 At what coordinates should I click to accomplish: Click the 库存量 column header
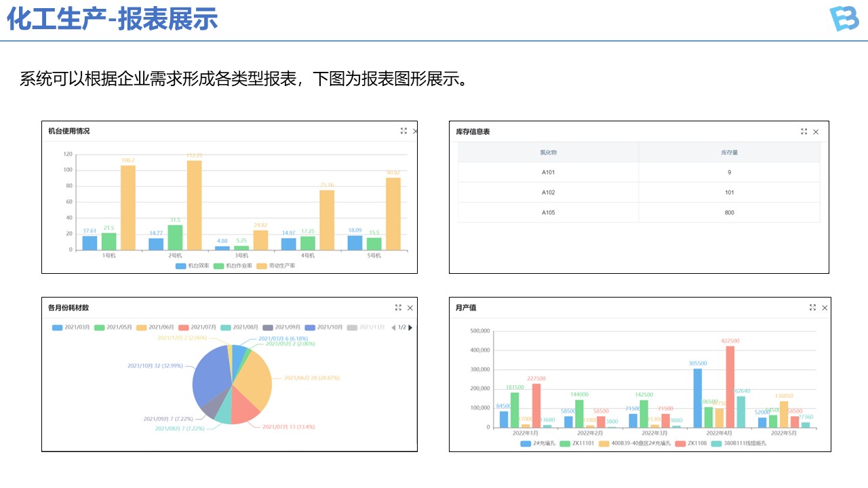[x=729, y=152]
